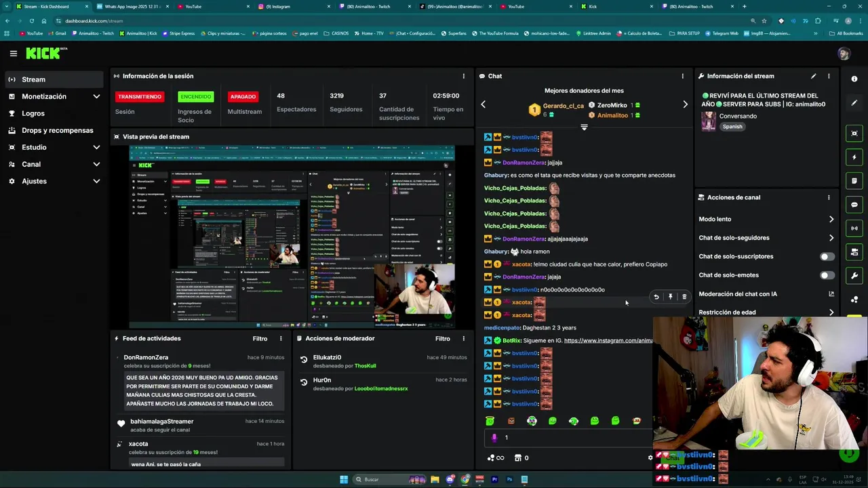Image resolution: width=868 pixels, height=488 pixels.
Task: Open the Chat panel three-dot menu
Action: [x=683, y=76]
